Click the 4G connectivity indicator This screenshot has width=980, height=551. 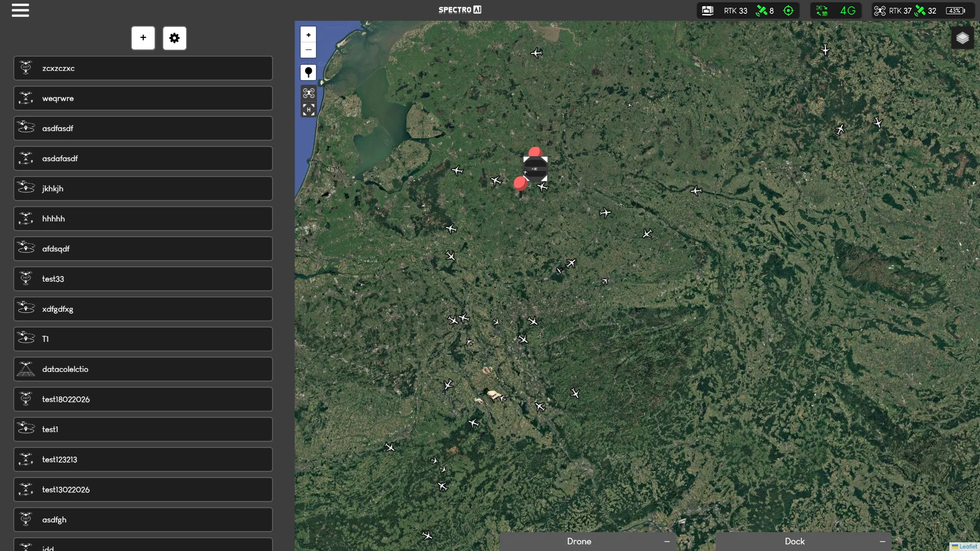tap(848, 10)
